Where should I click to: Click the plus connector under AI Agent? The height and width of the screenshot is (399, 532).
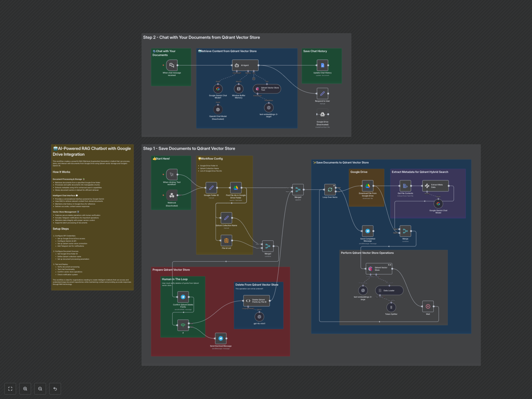coord(254,79)
